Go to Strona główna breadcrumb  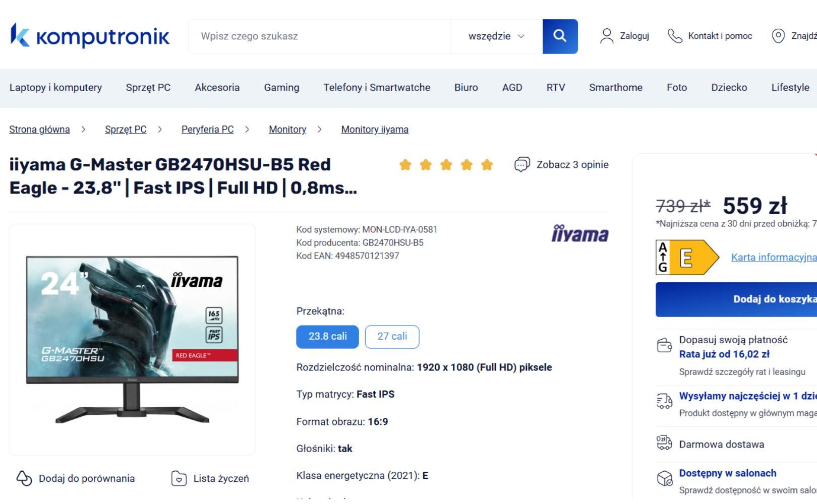[x=39, y=130]
